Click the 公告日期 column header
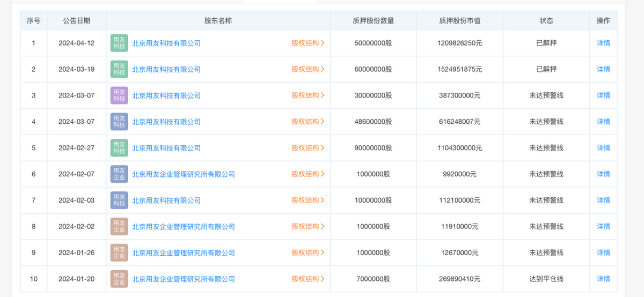 pyautogui.click(x=76, y=21)
